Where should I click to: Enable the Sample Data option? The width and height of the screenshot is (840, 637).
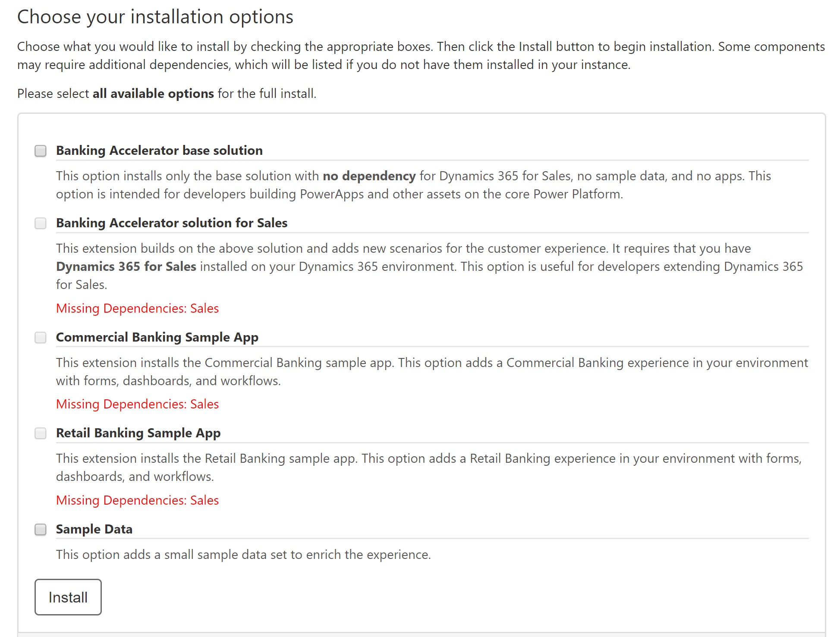click(x=41, y=530)
